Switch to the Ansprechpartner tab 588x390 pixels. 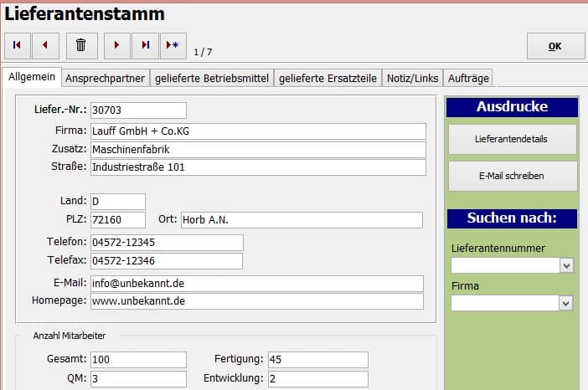(106, 79)
